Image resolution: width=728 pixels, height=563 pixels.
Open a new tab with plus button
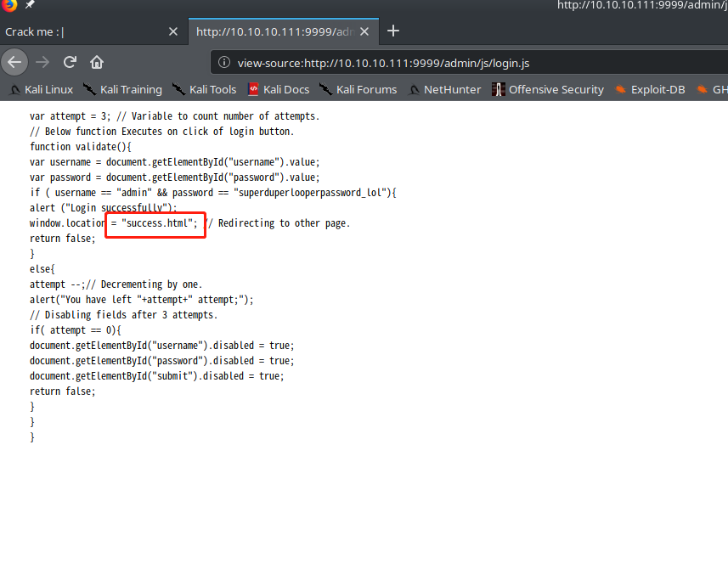pyautogui.click(x=392, y=31)
